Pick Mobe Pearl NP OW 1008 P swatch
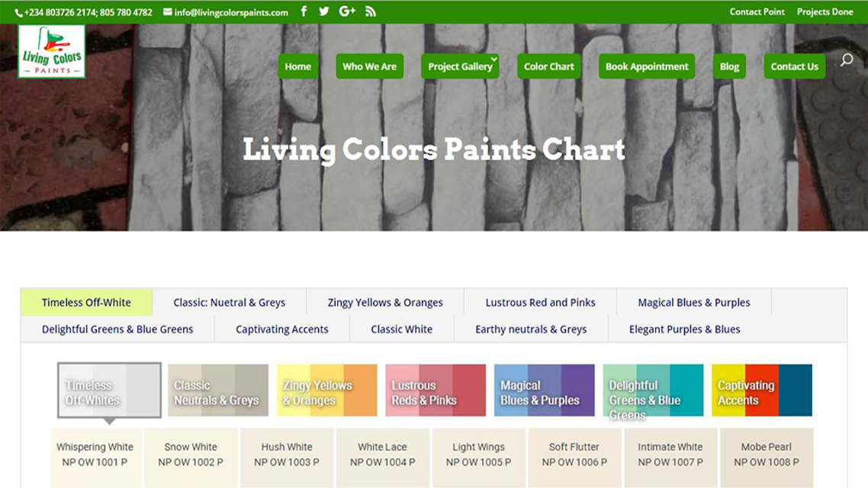The width and height of the screenshot is (868, 488). (767, 457)
